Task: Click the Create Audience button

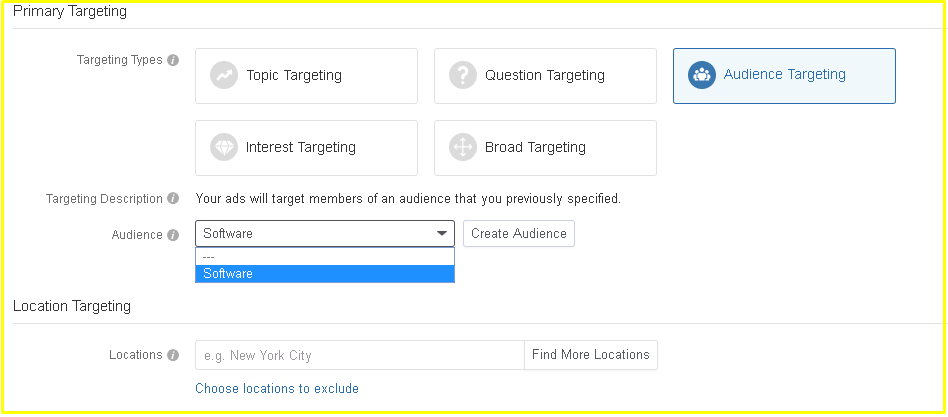Action: (519, 234)
